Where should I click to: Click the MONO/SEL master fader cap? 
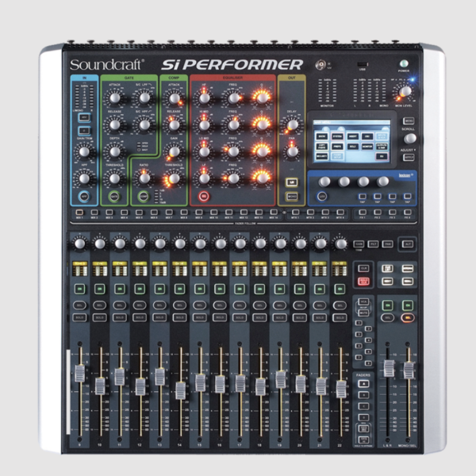[x=409, y=370]
